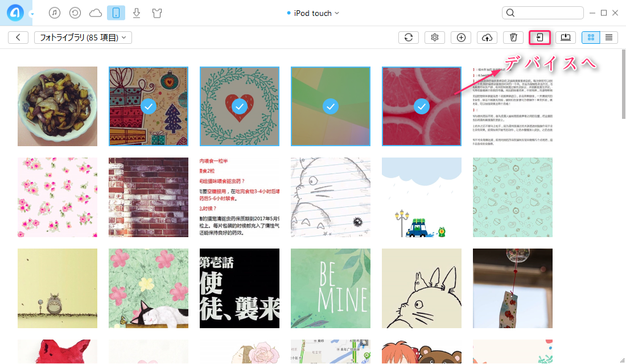Select the red Chinese text note thumbnail
626x364 pixels.
click(240, 197)
